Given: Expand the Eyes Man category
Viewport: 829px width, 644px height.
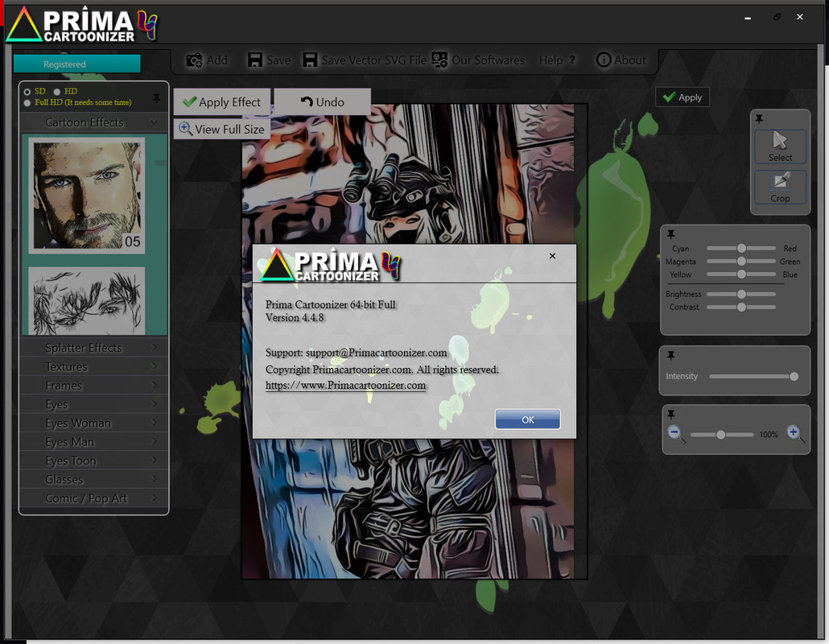Looking at the screenshot, I should [93, 441].
